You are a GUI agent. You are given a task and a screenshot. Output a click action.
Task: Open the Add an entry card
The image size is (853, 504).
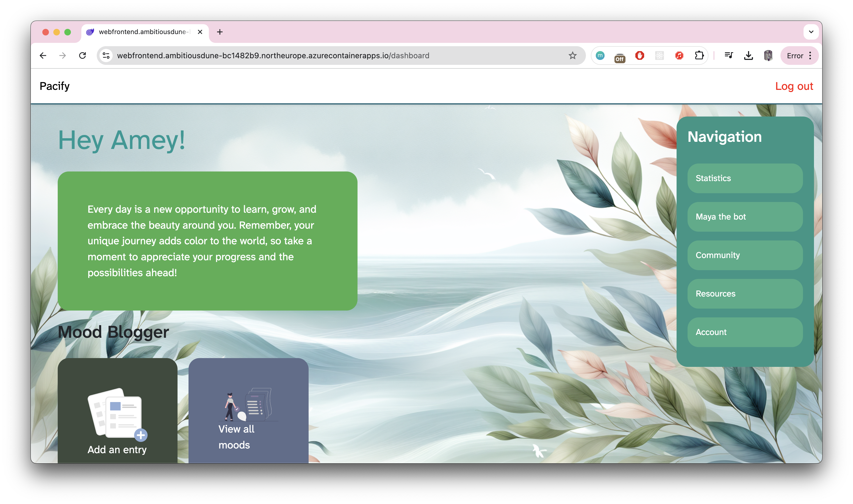(x=118, y=414)
